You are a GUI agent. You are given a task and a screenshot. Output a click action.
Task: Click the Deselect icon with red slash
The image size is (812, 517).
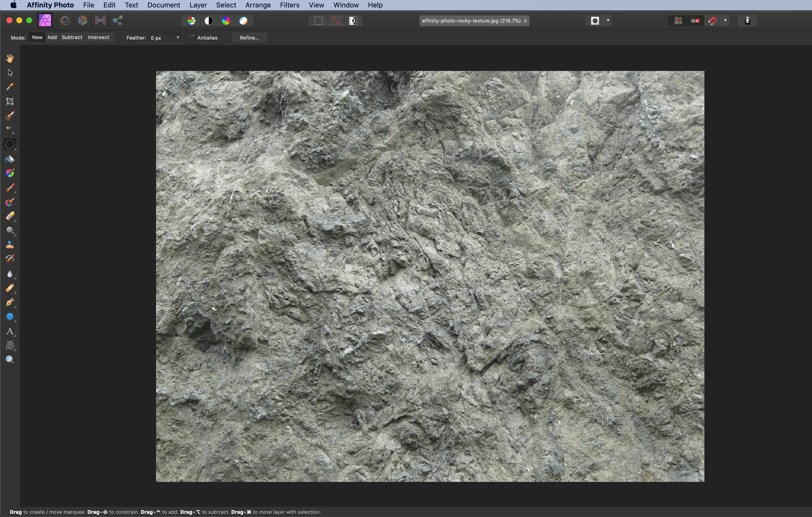coord(336,21)
